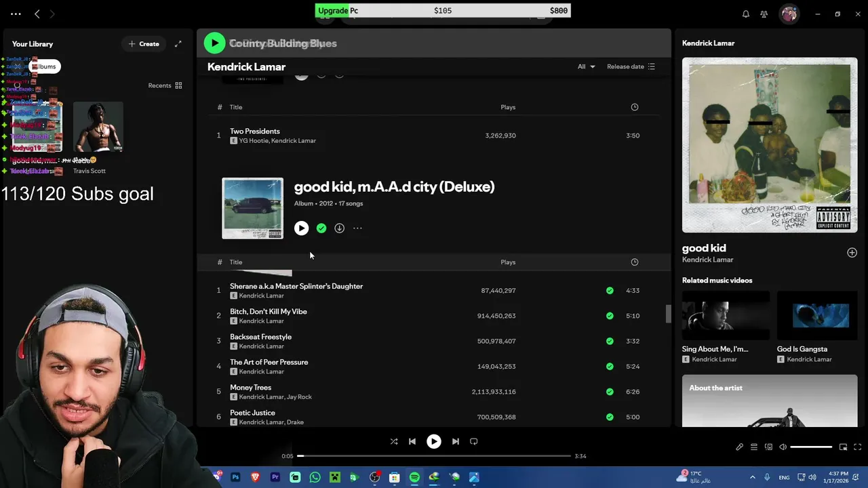Open the lyrics microphone icon
This screenshot has width=868, height=488.
pyautogui.click(x=739, y=447)
